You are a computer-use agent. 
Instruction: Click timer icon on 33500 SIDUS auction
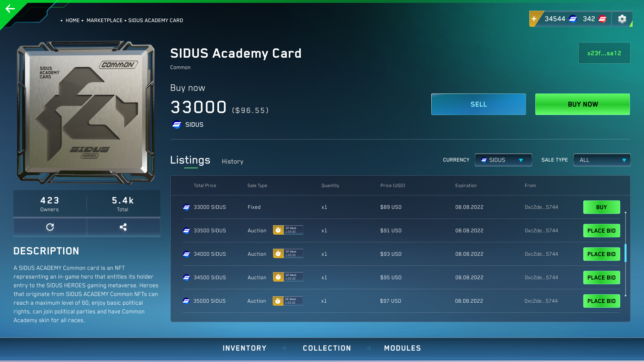click(278, 230)
